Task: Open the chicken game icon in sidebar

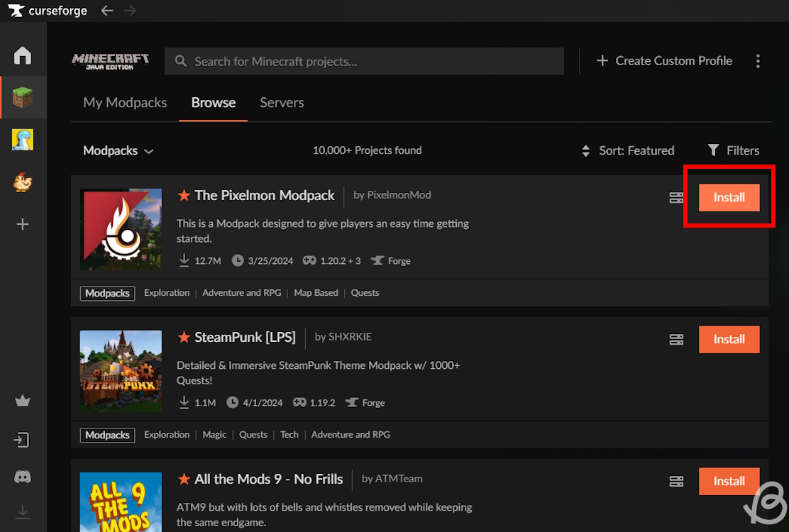Action: (23, 182)
